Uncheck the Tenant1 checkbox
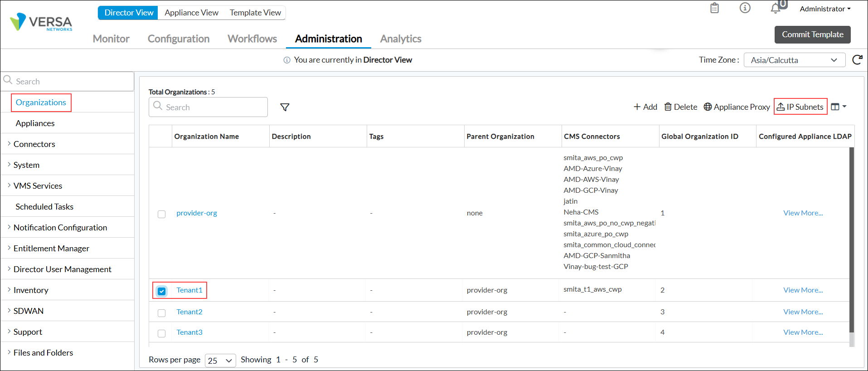 click(x=162, y=291)
